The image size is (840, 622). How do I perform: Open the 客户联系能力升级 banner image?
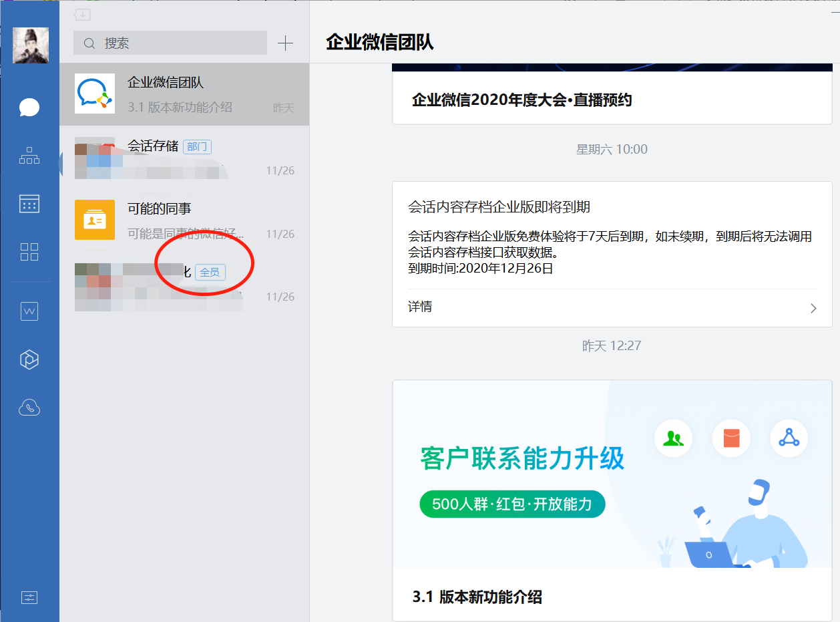coord(612,474)
